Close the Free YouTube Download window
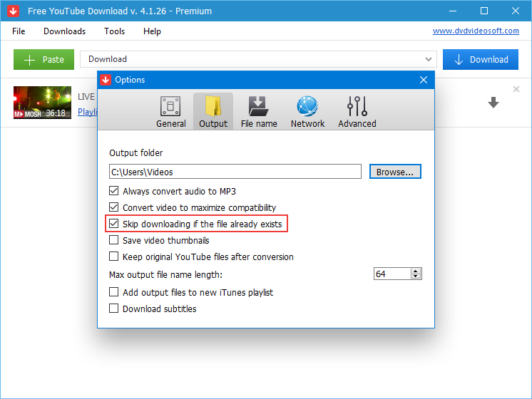The image size is (532, 399). click(516, 11)
